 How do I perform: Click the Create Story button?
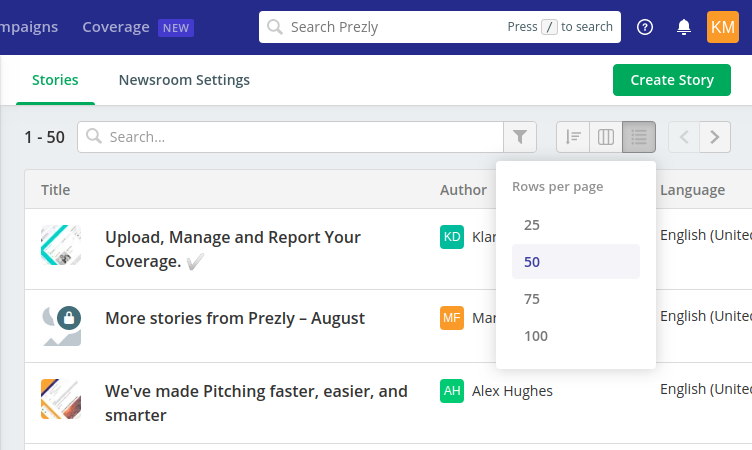(672, 80)
